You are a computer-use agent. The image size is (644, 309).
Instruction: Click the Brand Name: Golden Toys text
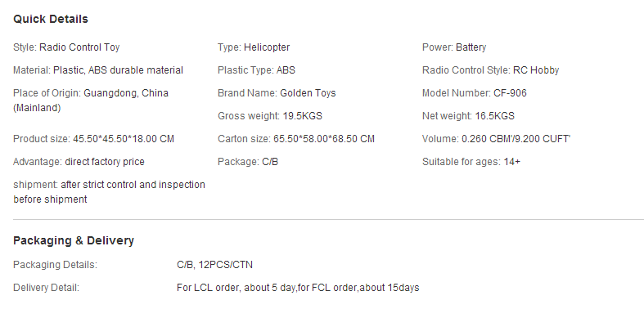tap(277, 93)
